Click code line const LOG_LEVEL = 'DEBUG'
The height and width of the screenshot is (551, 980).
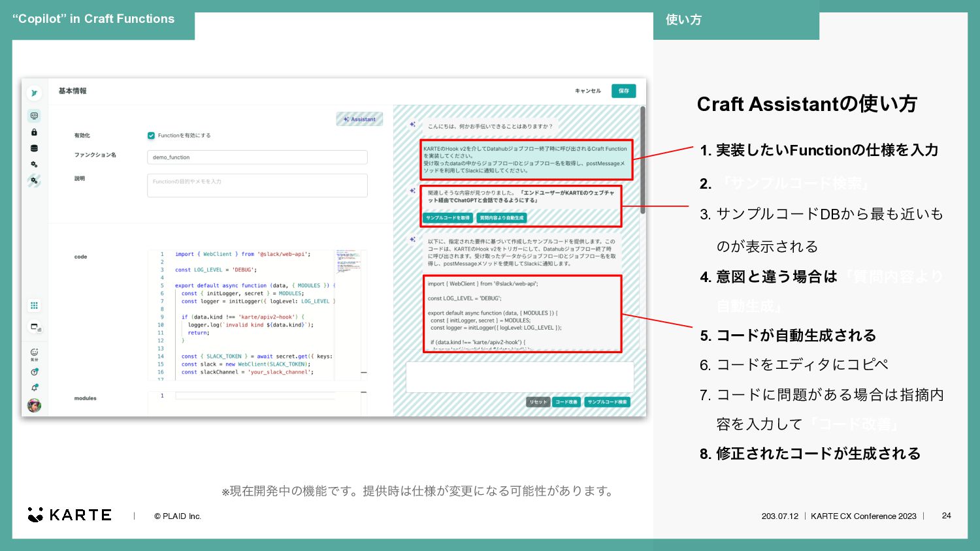click(x=216, y=270)
